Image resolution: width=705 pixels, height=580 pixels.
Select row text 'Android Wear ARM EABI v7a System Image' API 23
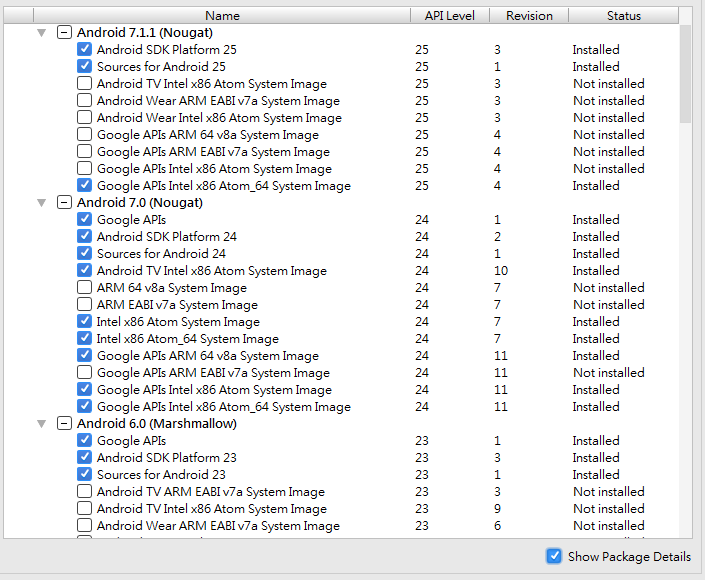pyautogui.click(x=219, y=526)
